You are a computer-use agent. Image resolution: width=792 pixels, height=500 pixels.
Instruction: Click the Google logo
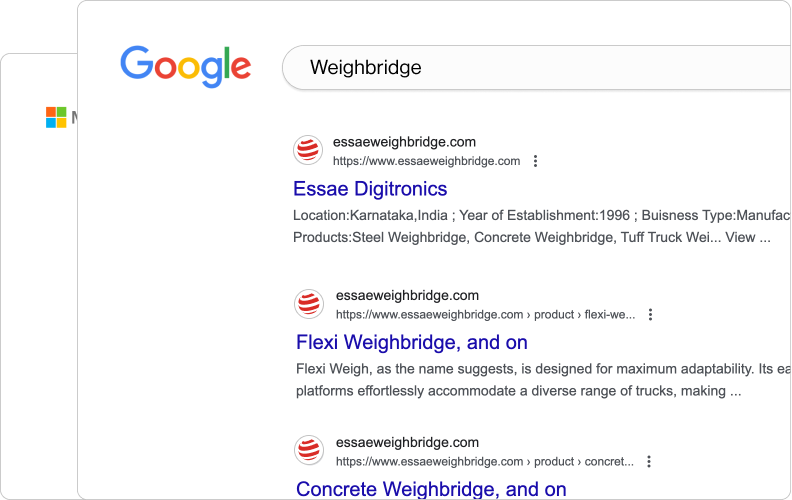[185, 66]
